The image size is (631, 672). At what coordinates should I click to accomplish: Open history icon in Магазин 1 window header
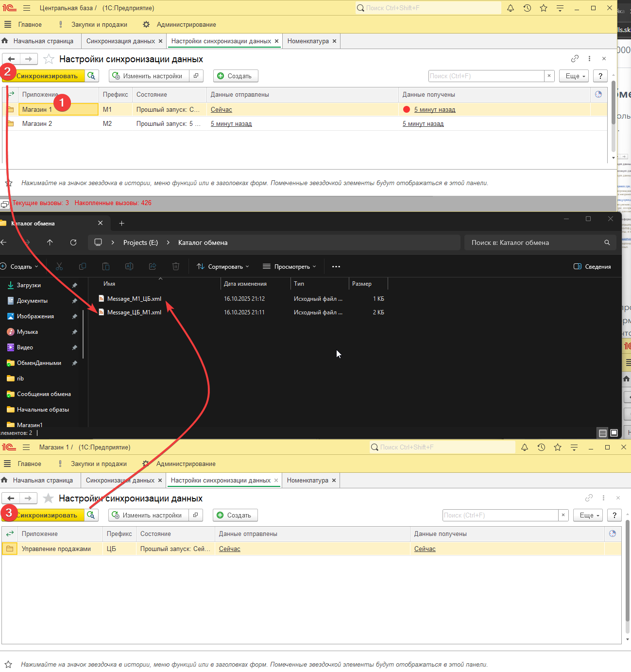pos(541,448)
